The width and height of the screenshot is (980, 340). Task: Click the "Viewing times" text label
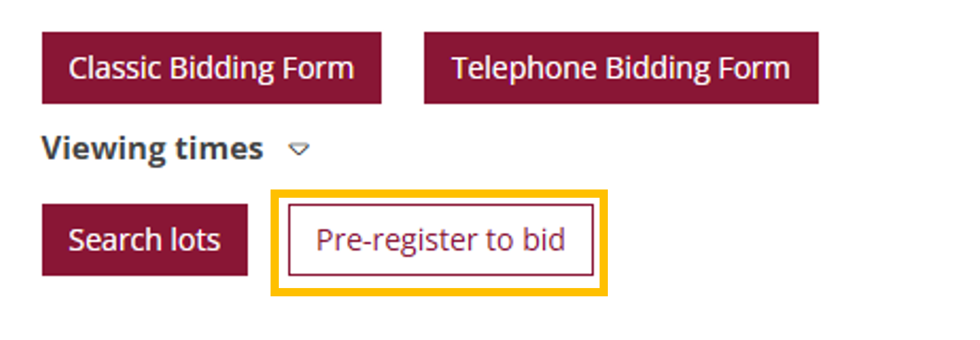coord(152,148)
